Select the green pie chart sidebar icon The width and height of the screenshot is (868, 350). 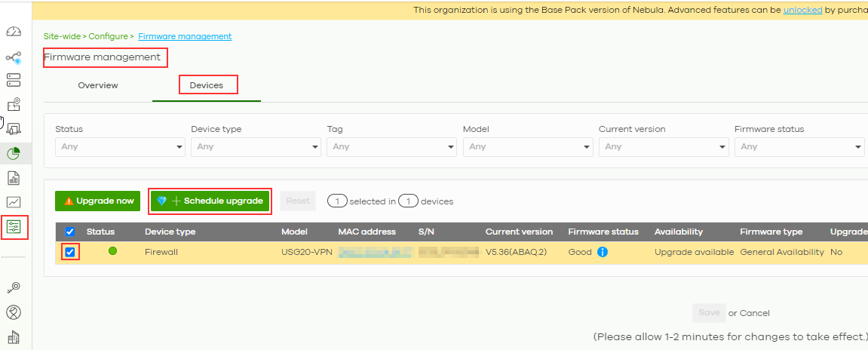tap(14, 154)
